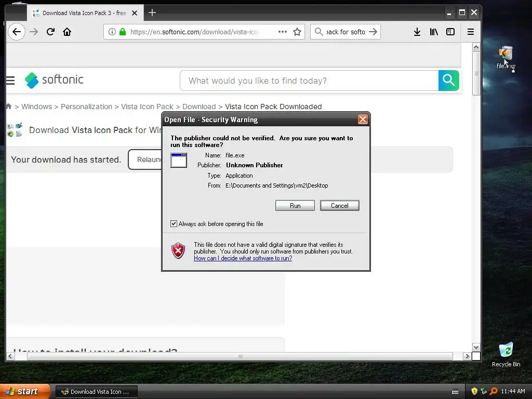Click the browser Back arrow button

click(x=16, y=32)
